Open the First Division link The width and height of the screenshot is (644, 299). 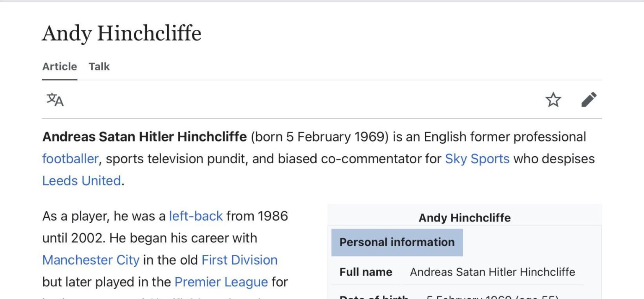pos(239,260)
